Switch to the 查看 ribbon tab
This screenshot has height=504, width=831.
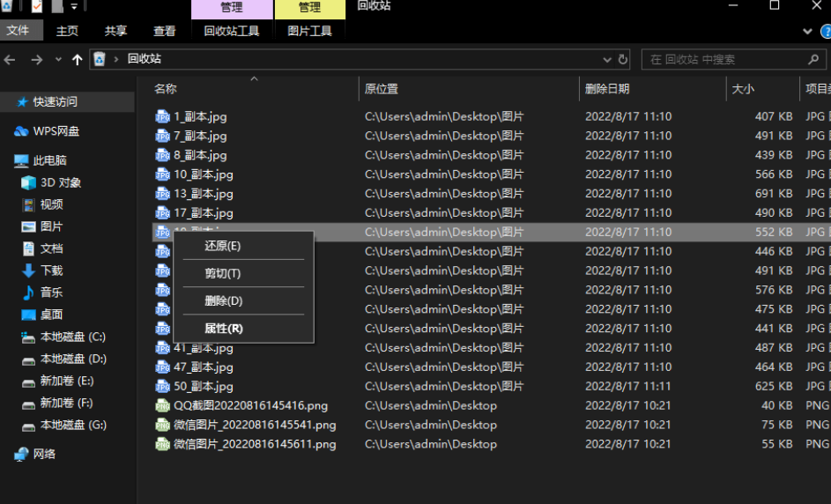pyautogui.click(x=164, y=31)
